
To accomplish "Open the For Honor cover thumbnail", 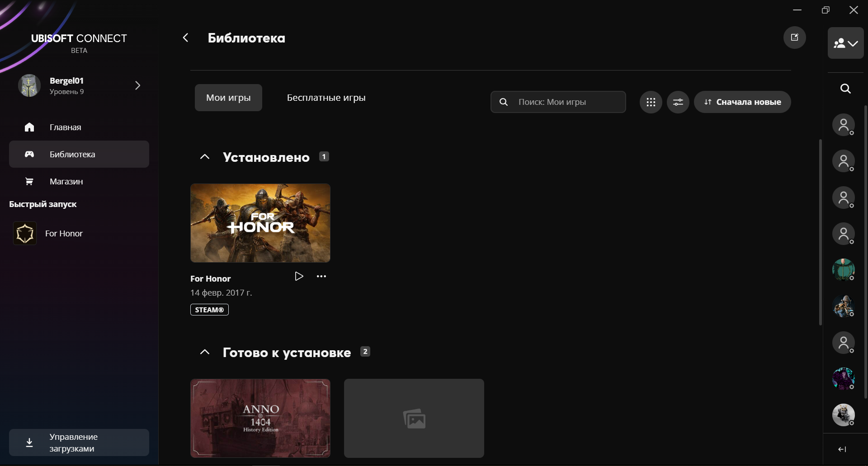I will point(260,223).
